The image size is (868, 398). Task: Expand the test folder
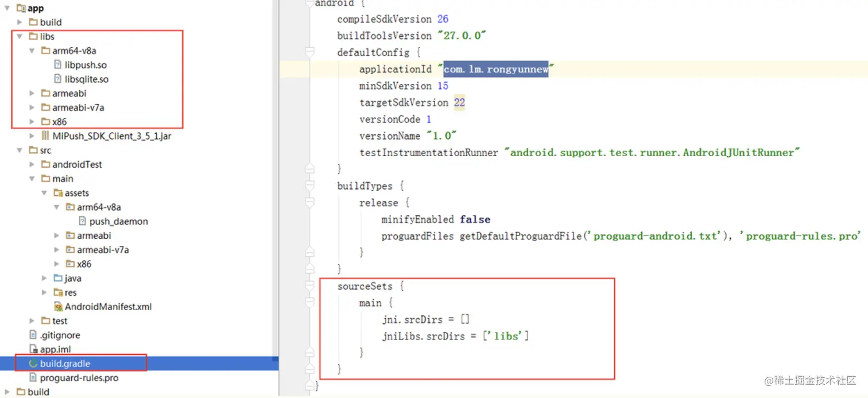32,320
